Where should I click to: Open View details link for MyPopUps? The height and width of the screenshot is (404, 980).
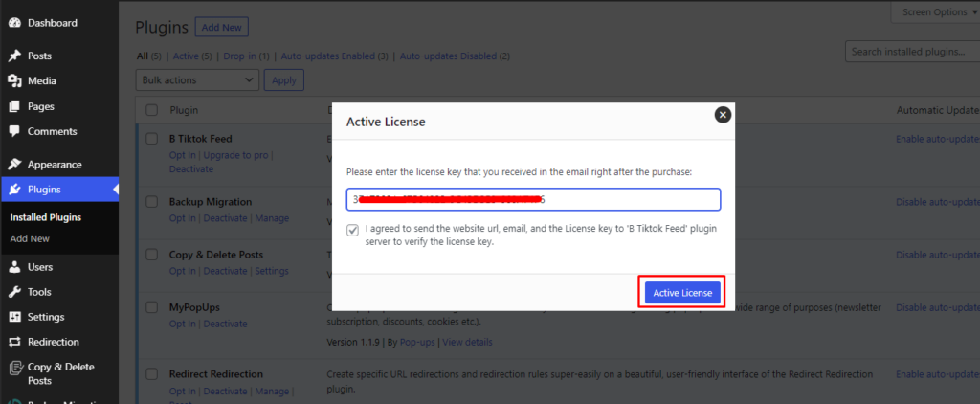tap(467, 342)
